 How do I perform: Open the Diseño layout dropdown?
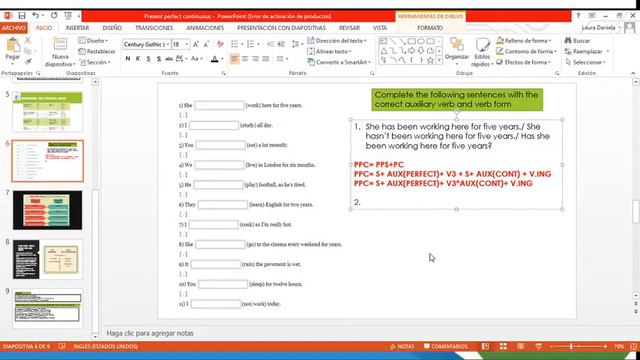[93, 40]
